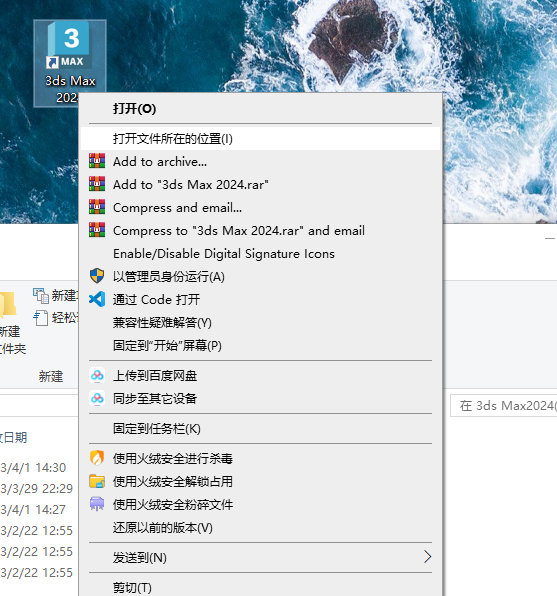Click WinRAR icon beside Add to "3ds Max 2024.rar"
This screenshot has width=557, height=596.
click(x=97, y=184)
